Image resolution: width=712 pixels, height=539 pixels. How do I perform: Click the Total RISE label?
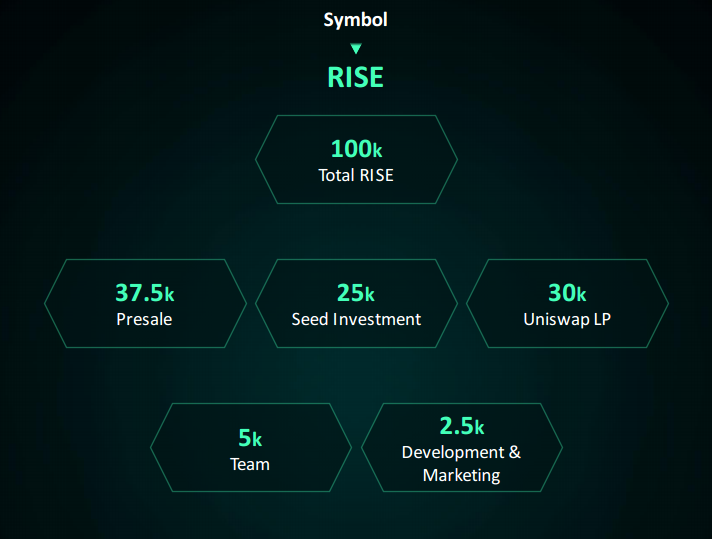(356, 175)
